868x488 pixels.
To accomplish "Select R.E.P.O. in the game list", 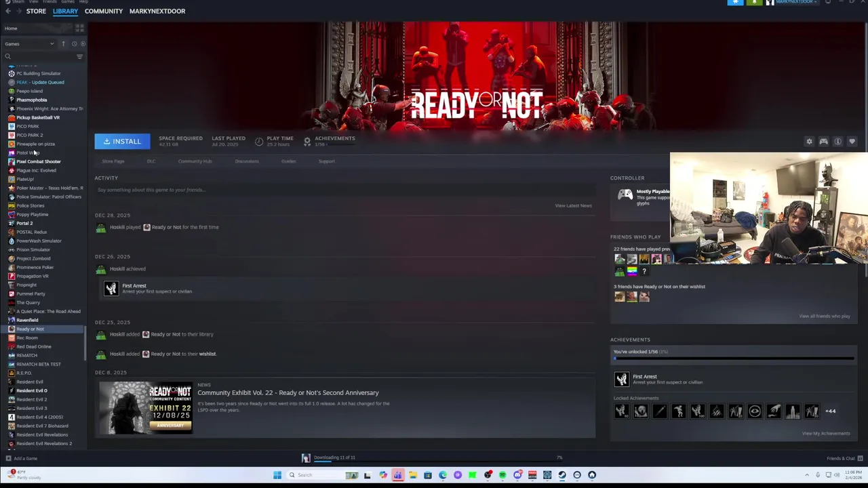I will tap(24, 373).
